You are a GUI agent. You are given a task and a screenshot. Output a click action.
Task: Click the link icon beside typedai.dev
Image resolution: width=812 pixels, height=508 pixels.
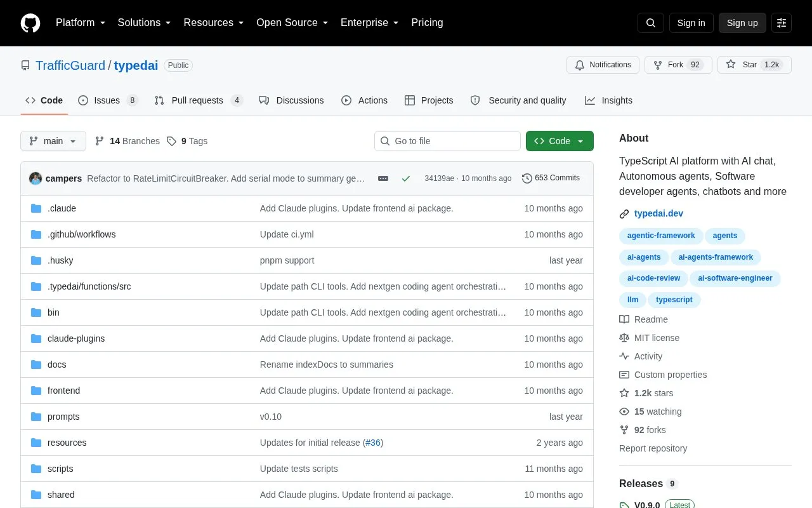point(624,214)
